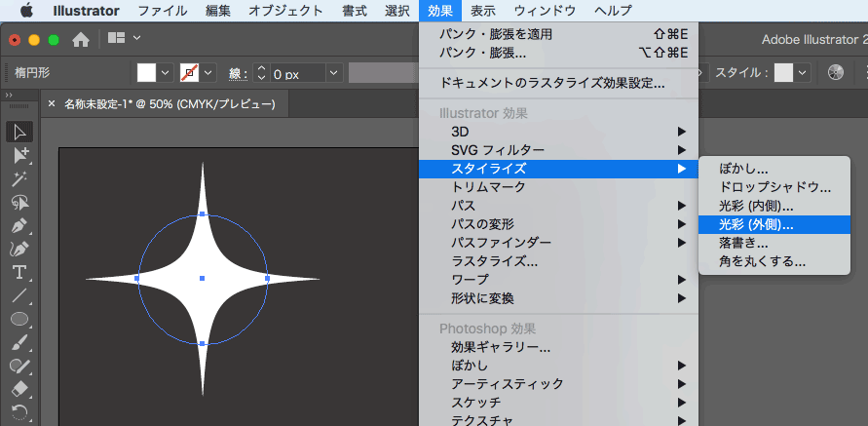Select the Curvature tool

click(19, 250)
